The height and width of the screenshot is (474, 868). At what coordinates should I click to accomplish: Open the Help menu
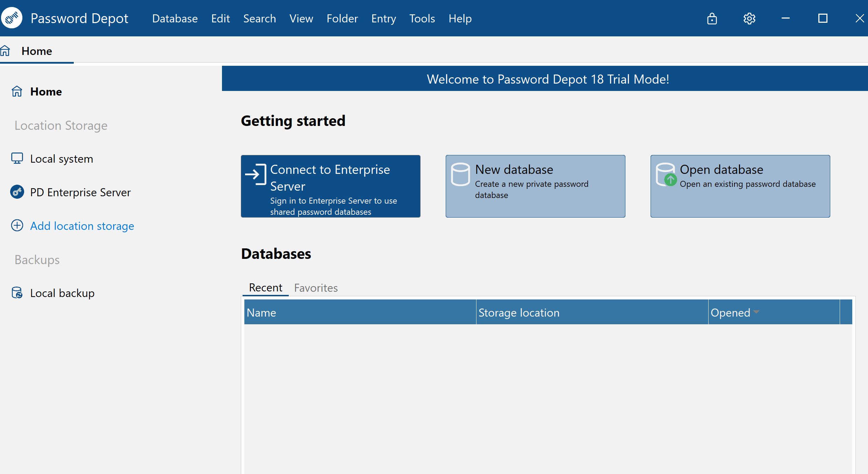(x=460, y=18)
